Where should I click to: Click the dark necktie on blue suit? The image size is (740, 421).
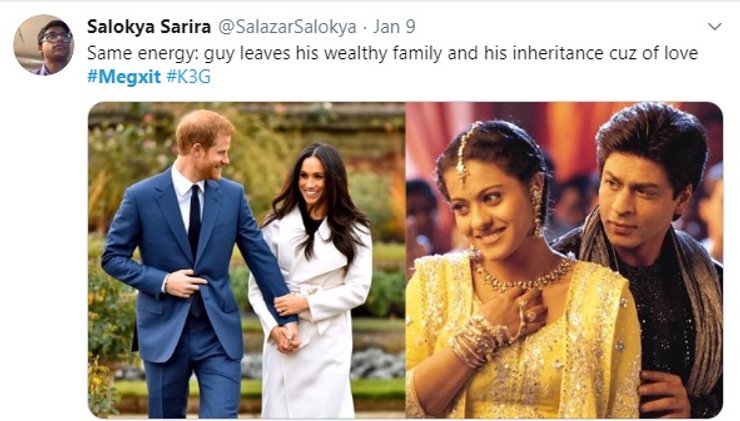195,222
